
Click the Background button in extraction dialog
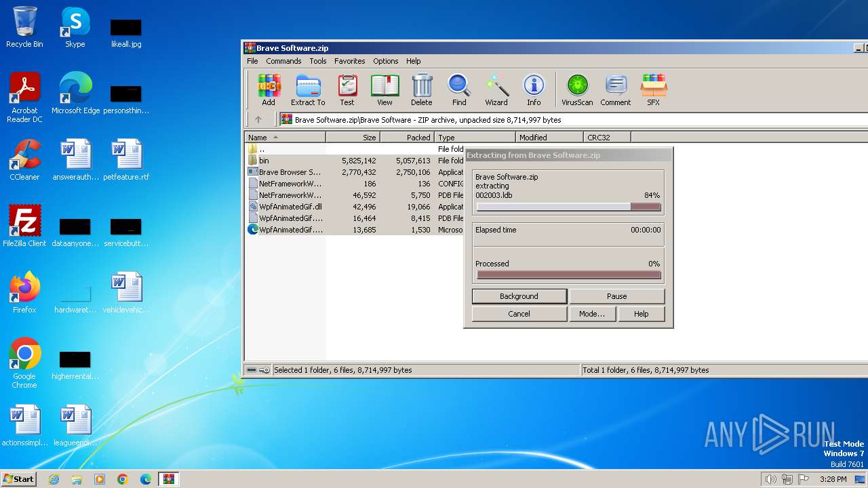click(519, 296)
